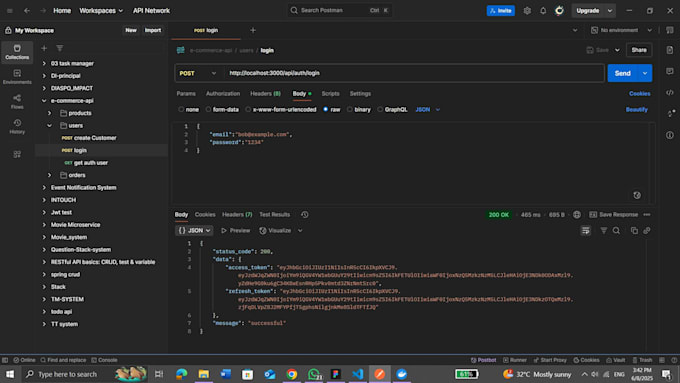The image size is (680, 383).
Task: Open the hamburger menu icon
Action: pyautogui.click(x=10, y=10)
